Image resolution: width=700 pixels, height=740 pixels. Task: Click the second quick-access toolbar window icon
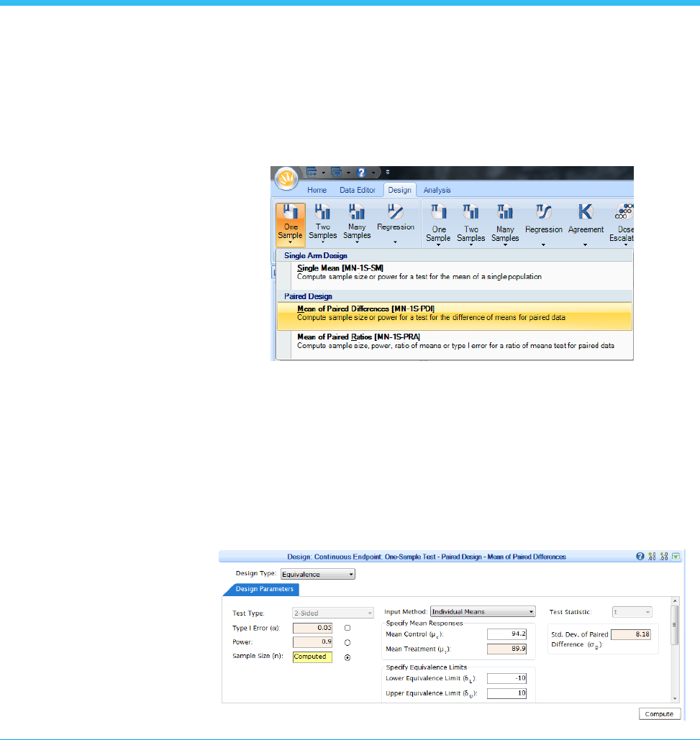coord(336,173)
